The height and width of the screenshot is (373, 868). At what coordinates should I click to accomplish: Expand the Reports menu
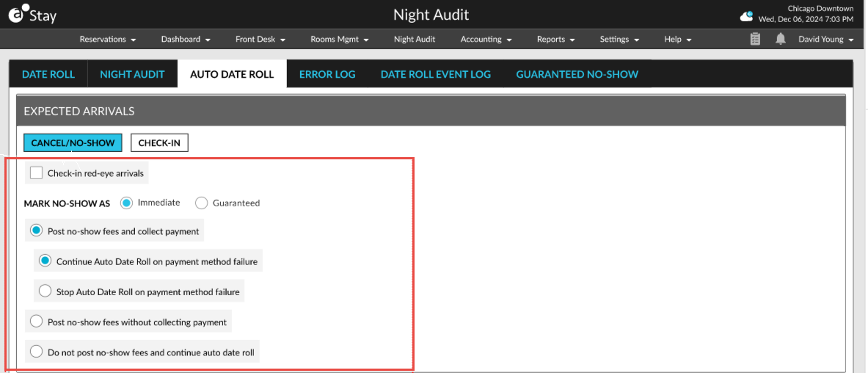pyautogui.click(x=555, y=40)
